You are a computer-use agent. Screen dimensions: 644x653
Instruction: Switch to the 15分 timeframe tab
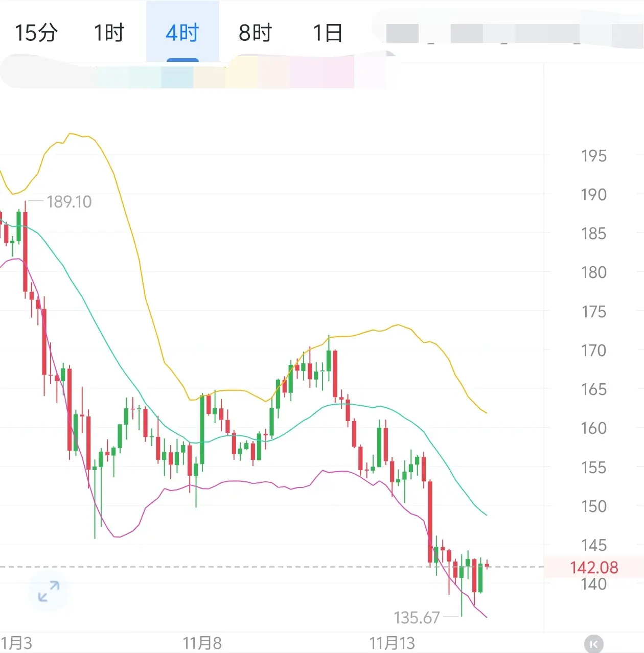coord(36,33)
